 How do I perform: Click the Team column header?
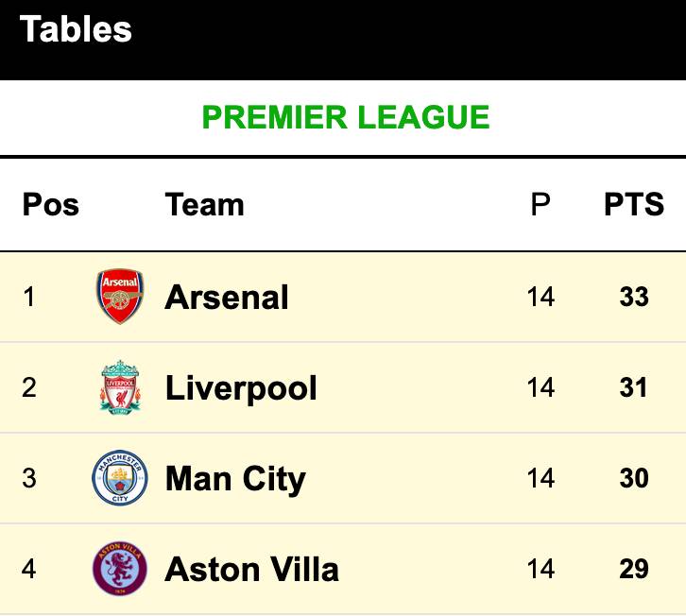point(204,204)
